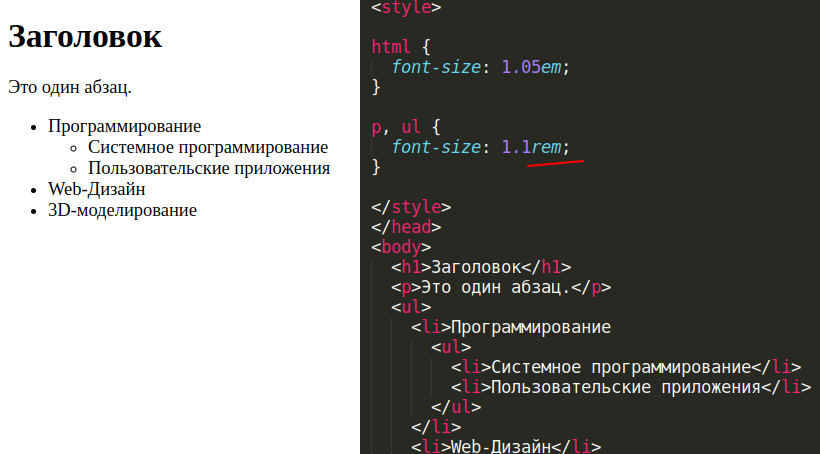This screenshot has height=454, width=820.
Task: Place cursor on the closing </style> tag
Action: (x=410, y=207)
